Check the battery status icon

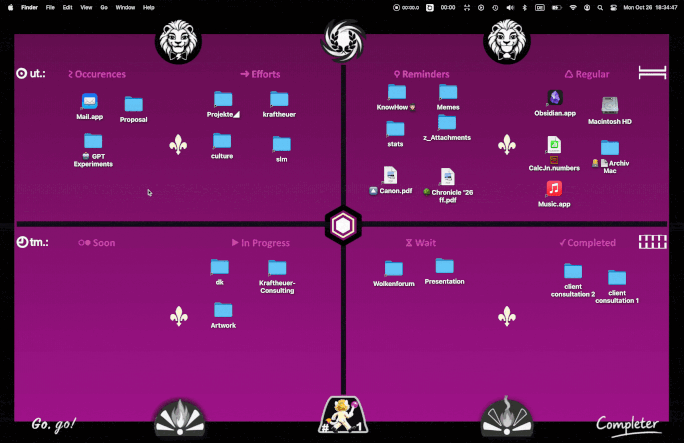click(557, 7)
